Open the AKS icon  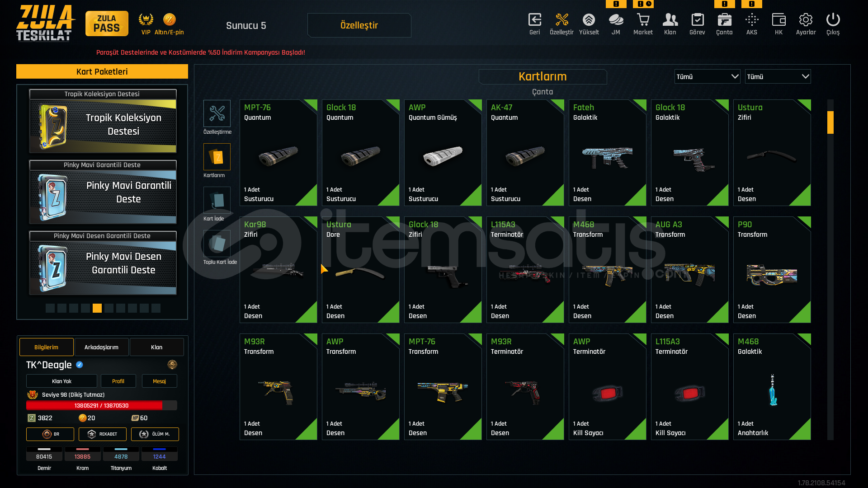(x=752, y=20)
